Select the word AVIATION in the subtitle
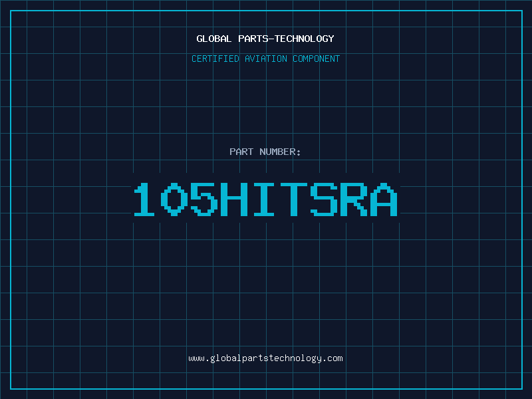The image size is (532, 399). click(x=266, y=59)
